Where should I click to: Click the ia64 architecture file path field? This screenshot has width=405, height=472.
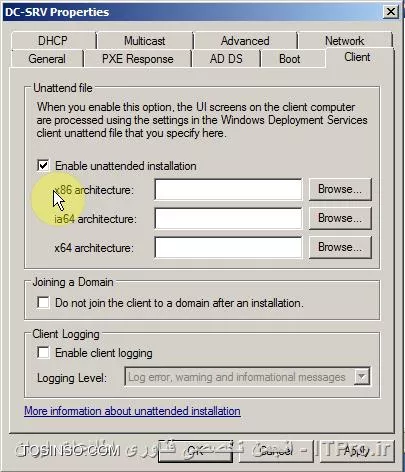click(228, 218)
